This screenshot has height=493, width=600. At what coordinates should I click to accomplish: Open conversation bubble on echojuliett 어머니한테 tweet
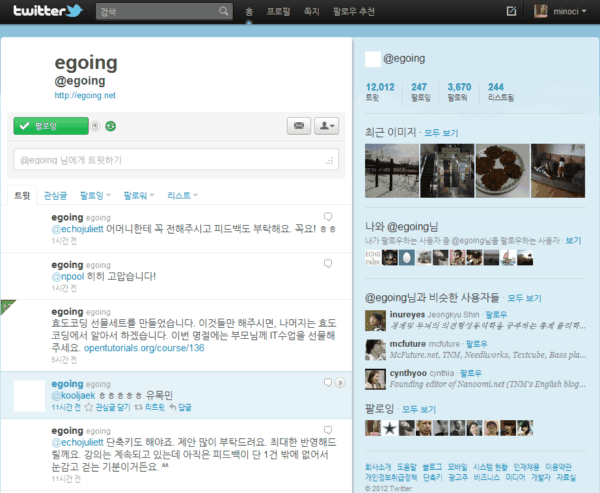[x=328, y=217]
